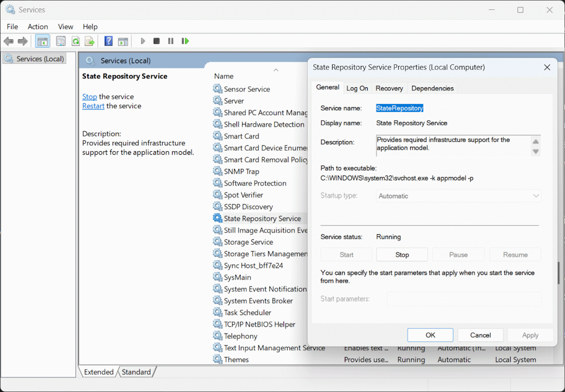The height and width of the screenshot is (392, 565).
Task: Click the Refresh toolbar icon
Action: [x=75, y=41]
